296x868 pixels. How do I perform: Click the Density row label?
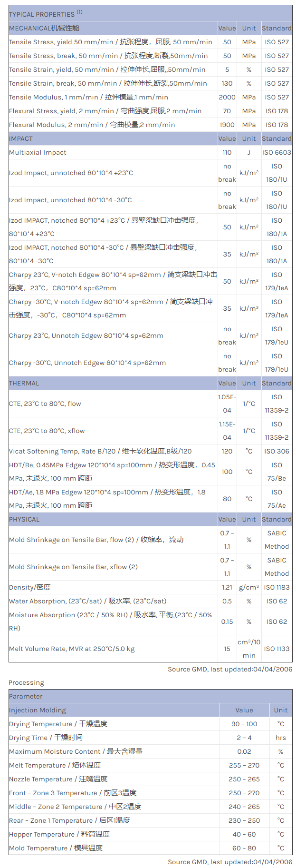[x=29, y=587]
